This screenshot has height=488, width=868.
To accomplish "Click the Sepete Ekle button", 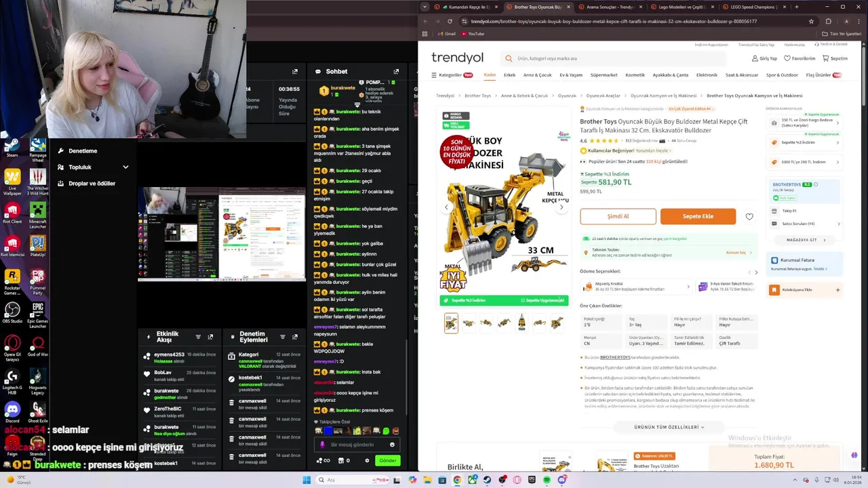I will click(698, 216).
